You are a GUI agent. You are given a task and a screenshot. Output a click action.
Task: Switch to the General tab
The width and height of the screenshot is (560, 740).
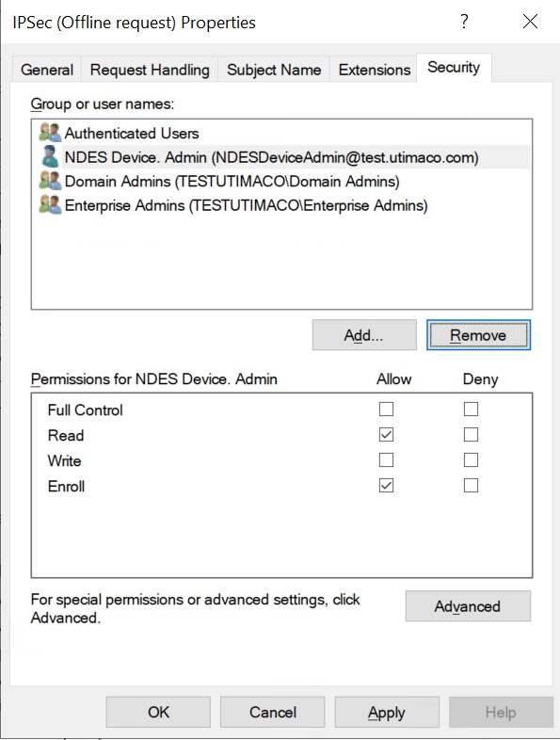[47, 70]
